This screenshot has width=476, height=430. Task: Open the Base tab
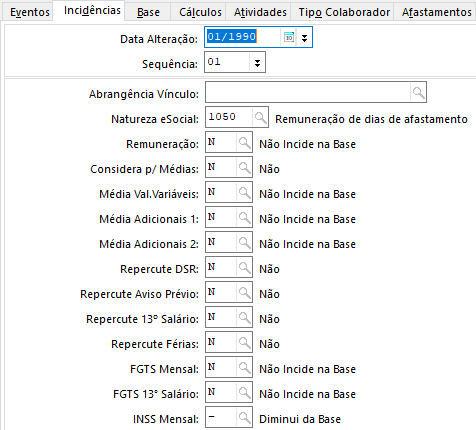(148, 12)
